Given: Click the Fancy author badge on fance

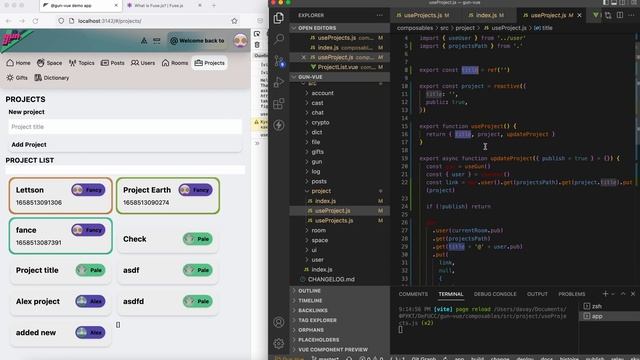Looking at the screenshot, I should tap(89, 230).
